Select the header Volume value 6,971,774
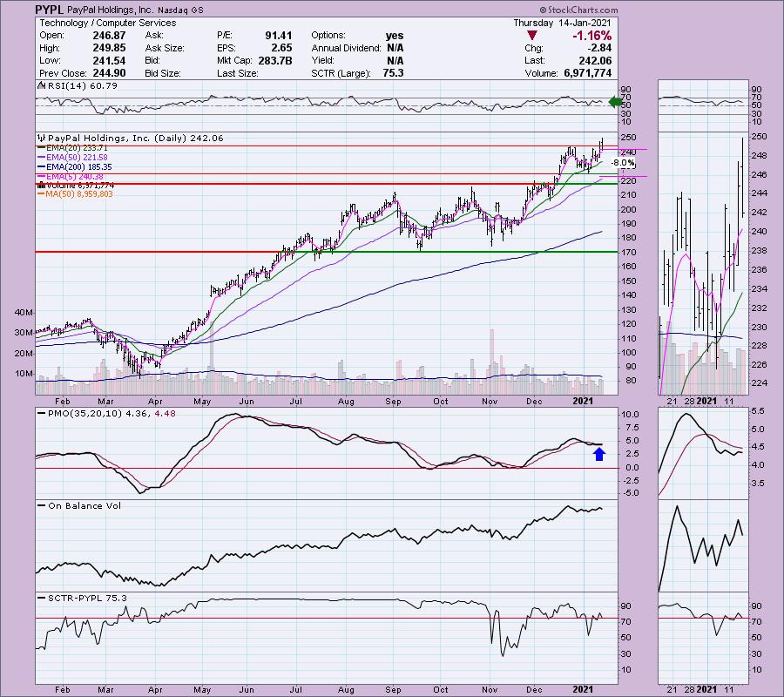The height and width of the screenshot is (697, 784). point(587,73)
